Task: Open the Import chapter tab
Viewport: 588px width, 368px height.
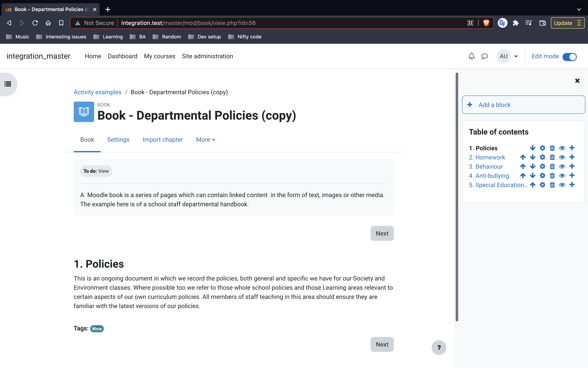Action: pyautogui.click(x=163, y=140)
